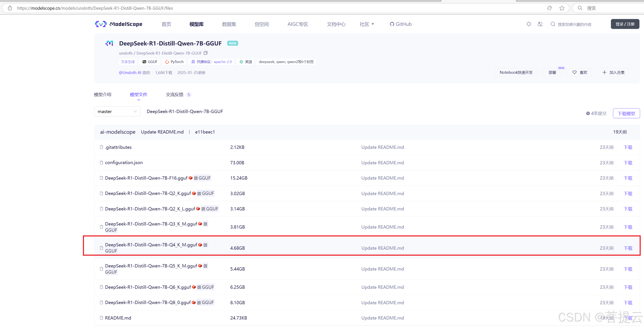Open the 交流反馈 tab
Image resolution: width=644 pixels, height=328 pixels.
coord(175,94)
